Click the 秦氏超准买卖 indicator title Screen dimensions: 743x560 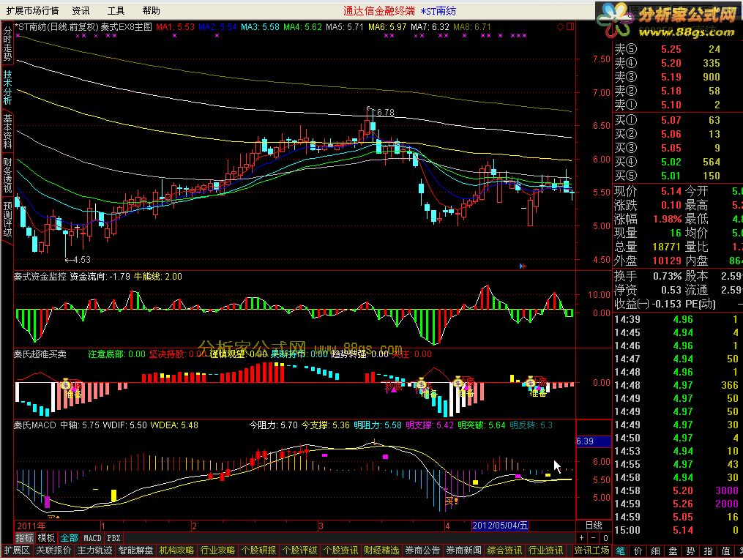pos(40,354)
